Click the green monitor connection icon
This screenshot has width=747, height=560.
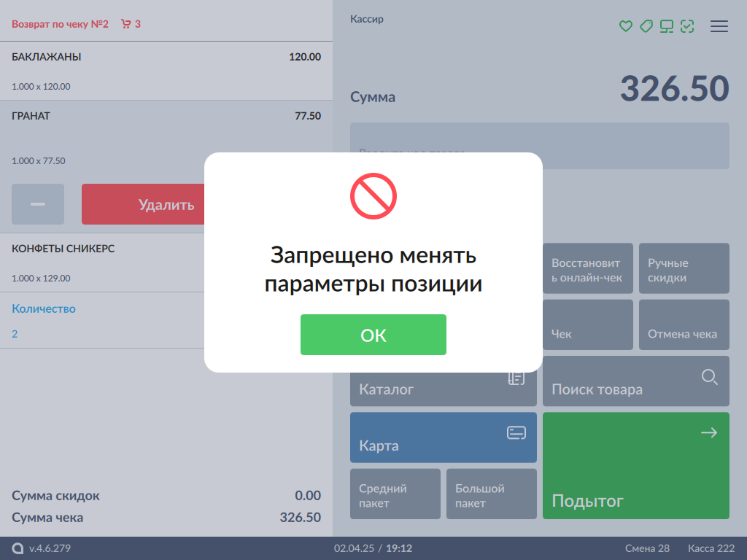click(666, 26)
